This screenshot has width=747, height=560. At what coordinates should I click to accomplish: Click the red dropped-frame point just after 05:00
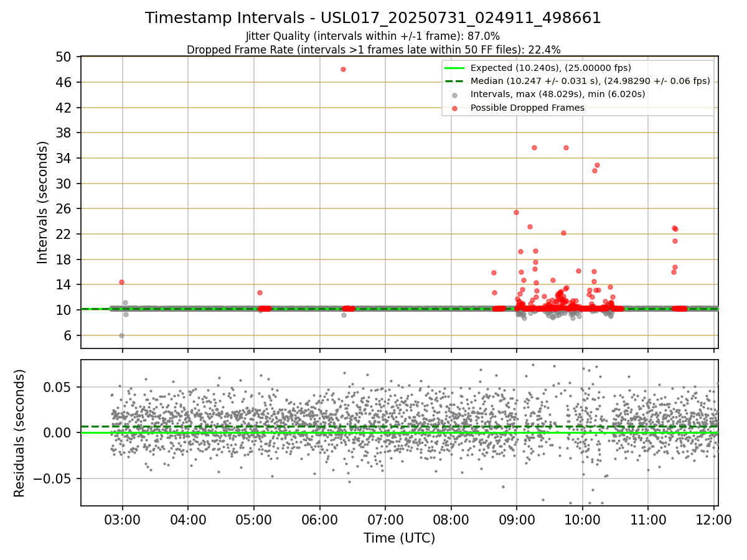coord(260,292)
